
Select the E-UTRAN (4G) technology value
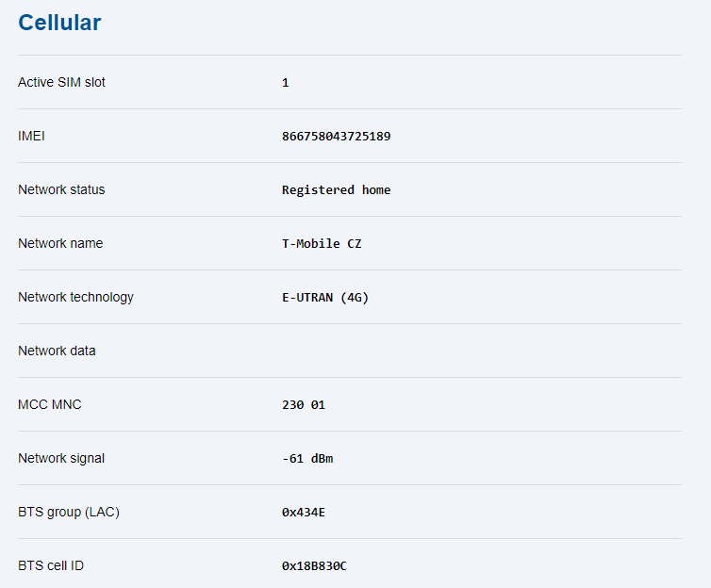pos(325,298)
